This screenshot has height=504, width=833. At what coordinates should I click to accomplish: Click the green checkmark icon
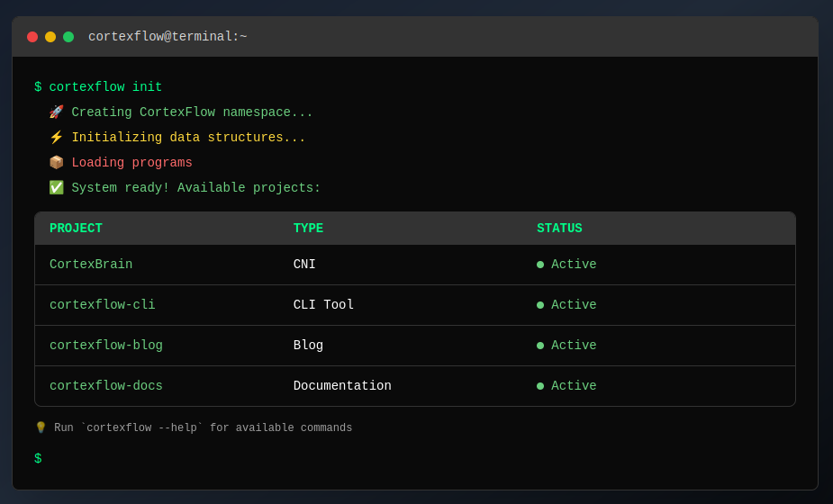(56, 188)
